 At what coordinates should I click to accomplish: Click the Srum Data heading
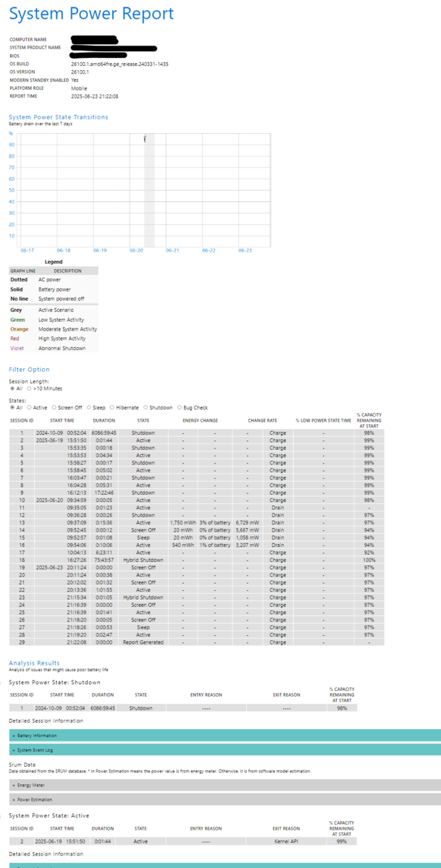[x=22, y=764]
